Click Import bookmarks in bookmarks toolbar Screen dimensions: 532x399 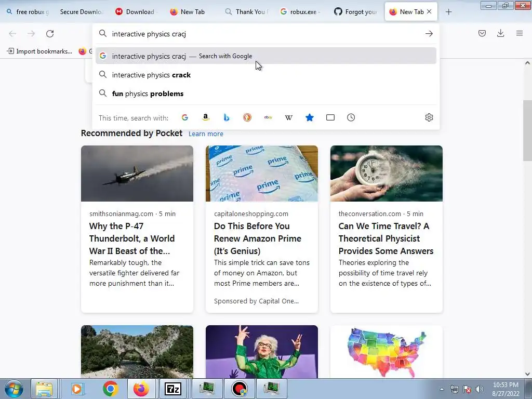(x=39, y=51)
